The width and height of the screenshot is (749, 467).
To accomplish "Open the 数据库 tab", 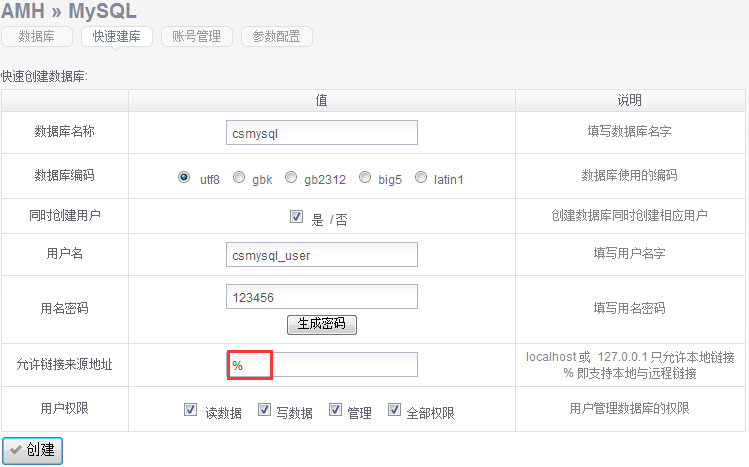I will click(37, 36).
